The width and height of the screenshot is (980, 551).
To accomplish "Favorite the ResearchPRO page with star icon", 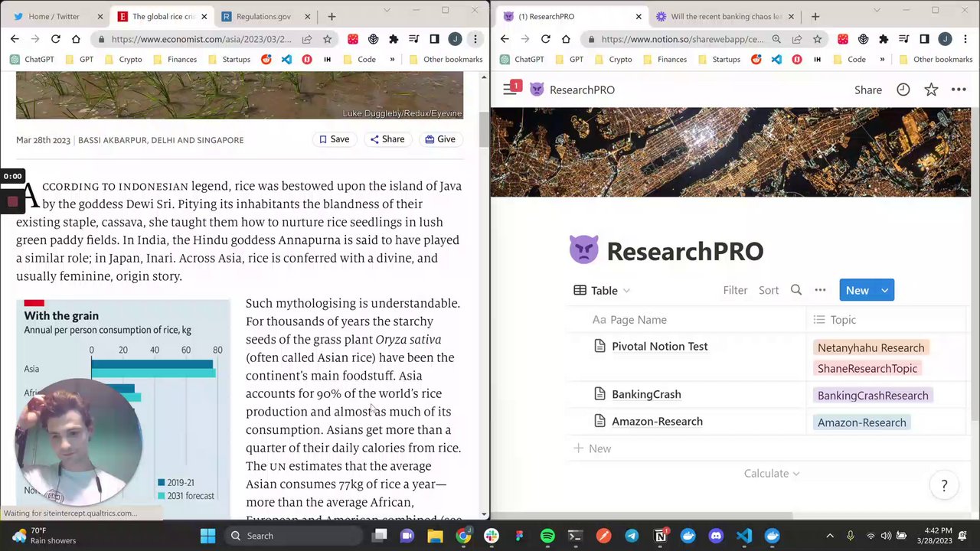I will coord(931,90).
